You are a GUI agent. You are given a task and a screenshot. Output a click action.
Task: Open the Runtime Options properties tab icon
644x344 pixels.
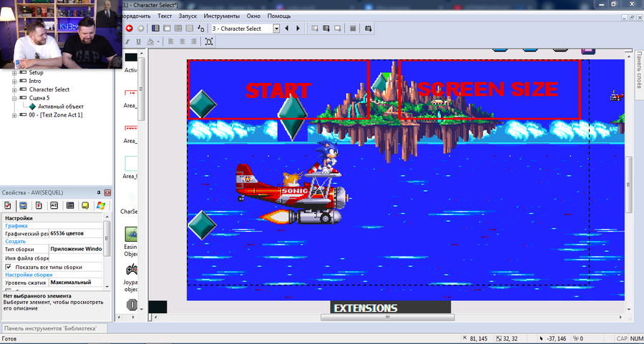pyautogui.click(x=39, y=205)
